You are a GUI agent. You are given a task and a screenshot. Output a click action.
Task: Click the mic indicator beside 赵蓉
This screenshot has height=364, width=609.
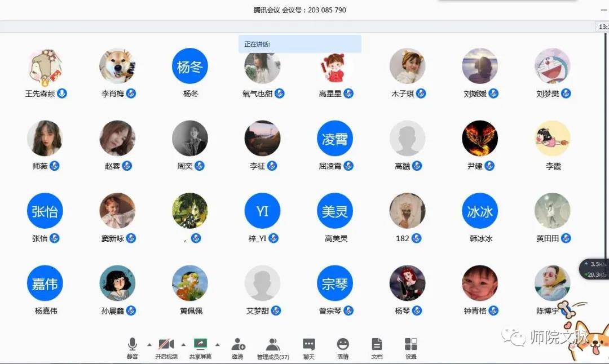(127, 166)
